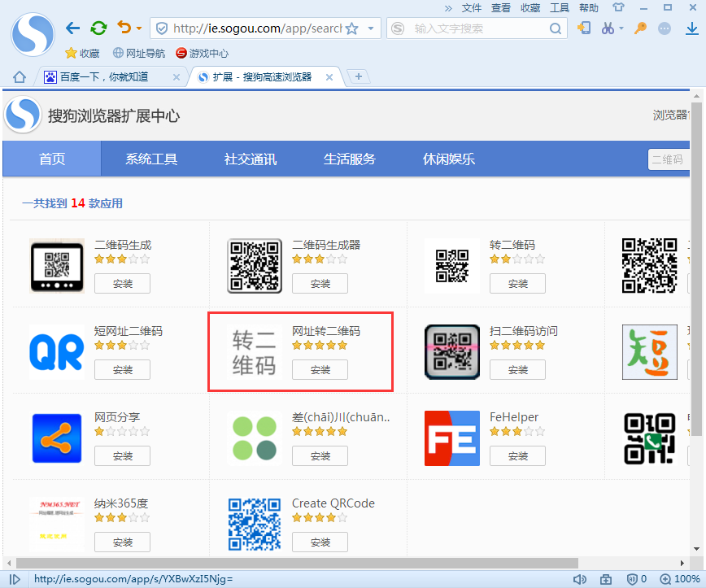The width and height of the screenshot is (706, 588).
Task: Open 收藏 favorites bar item
Action: [82, 53]
